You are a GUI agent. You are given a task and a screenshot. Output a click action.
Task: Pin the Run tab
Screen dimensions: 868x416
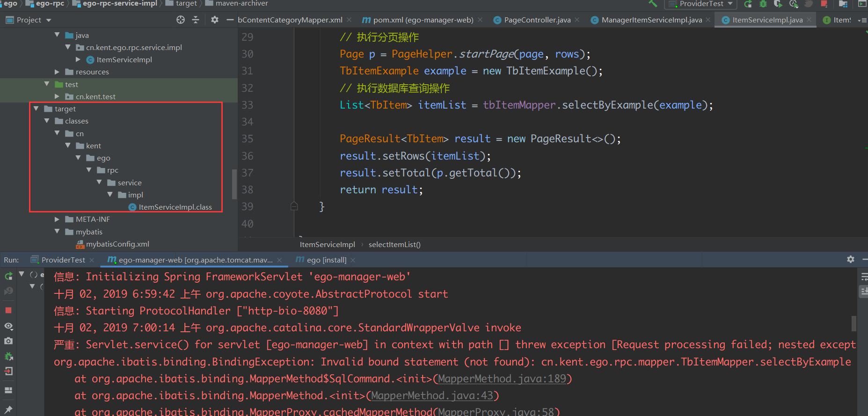click(8, 409)
